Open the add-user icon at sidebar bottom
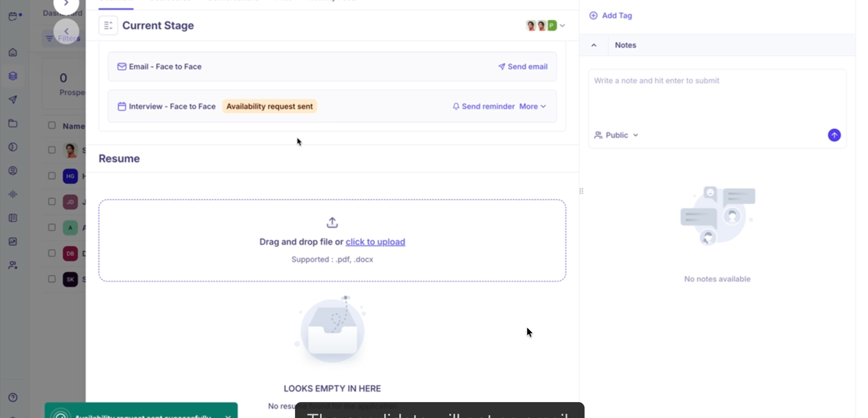868x418 pixels. (x=13, y=265)
